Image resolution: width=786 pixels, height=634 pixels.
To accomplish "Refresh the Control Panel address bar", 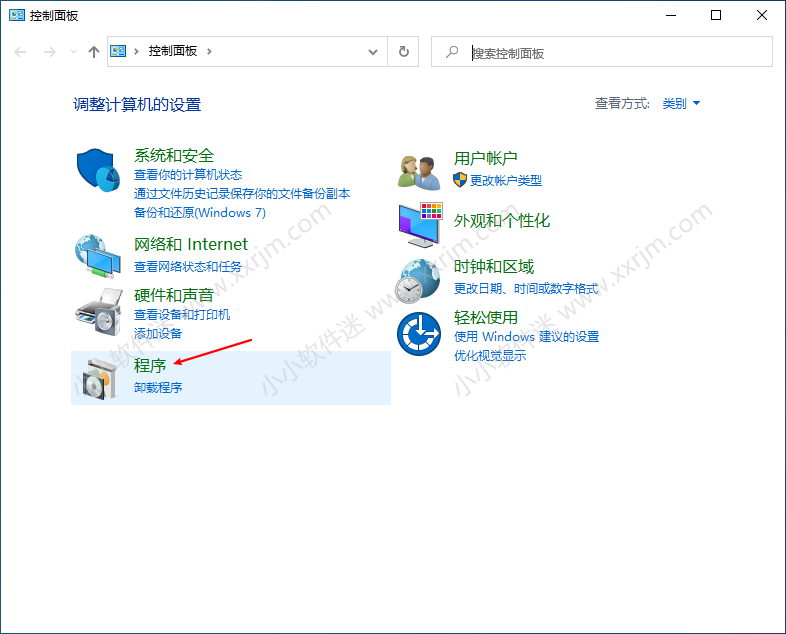I will 403,52.
